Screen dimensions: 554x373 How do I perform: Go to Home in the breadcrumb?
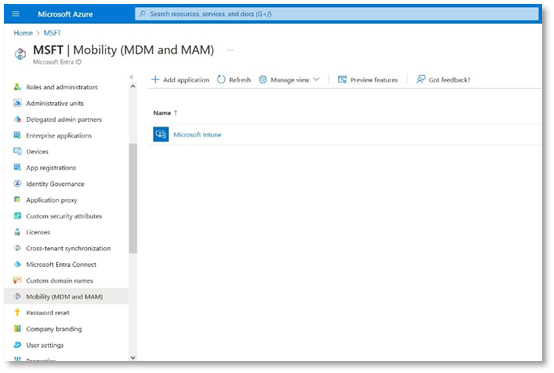coord(23,33)
